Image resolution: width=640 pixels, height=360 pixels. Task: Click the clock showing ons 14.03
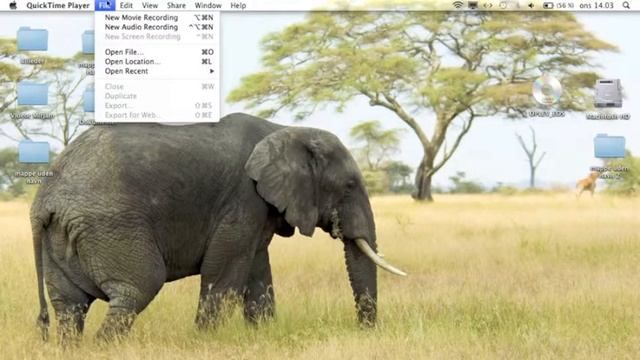tap(596, 5)
